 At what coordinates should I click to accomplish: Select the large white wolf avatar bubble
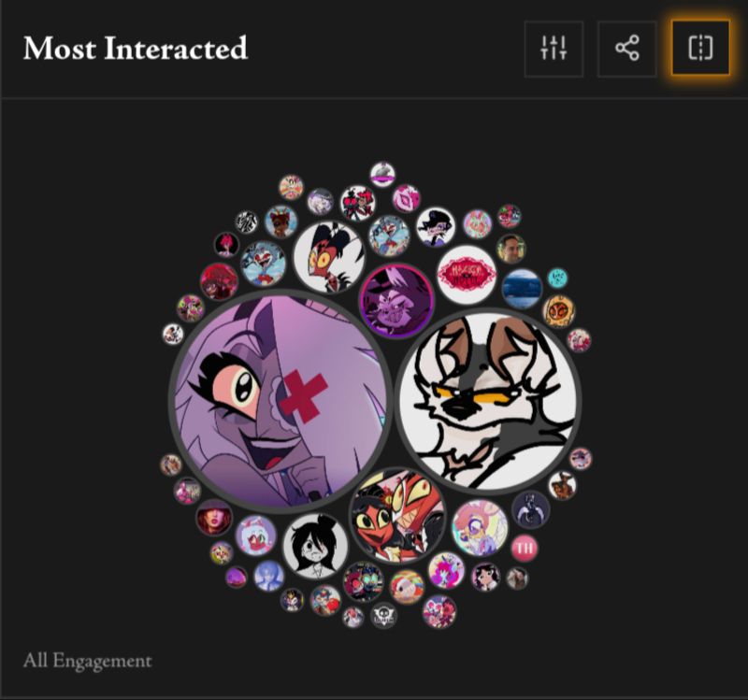488,401
